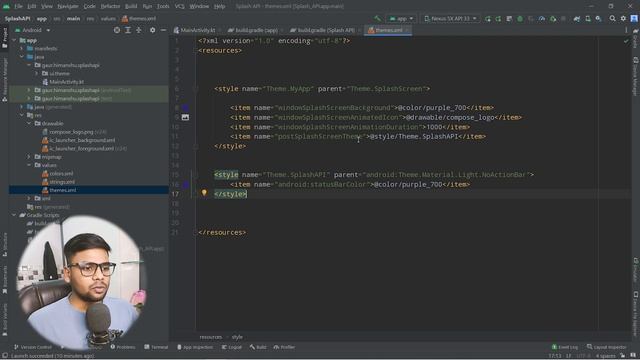Image resolution: width=640 pixels, height=360 pixels.
Task: Open the Problems tool window
Action: pos(122,347)
